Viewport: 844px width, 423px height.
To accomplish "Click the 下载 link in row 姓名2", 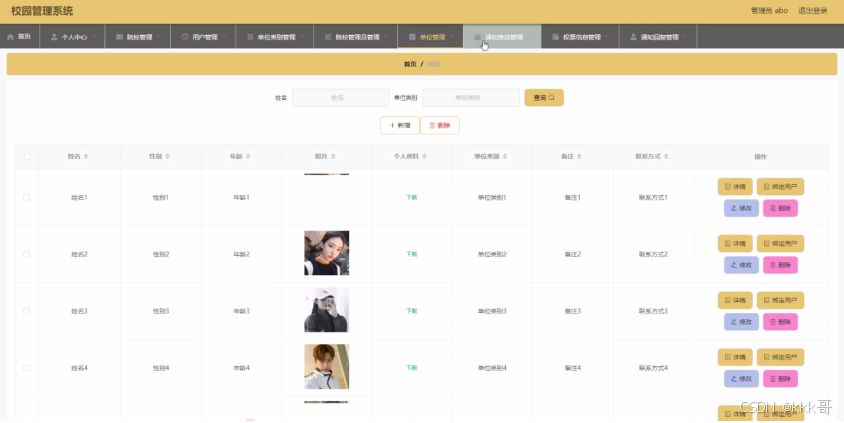I will pyautogui.click(x=412, y=254).
